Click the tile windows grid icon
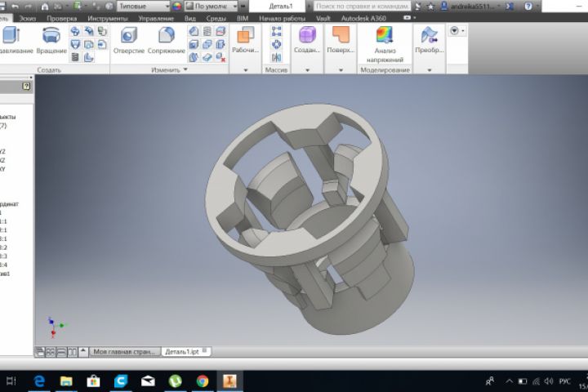 (x=51, y=352)
